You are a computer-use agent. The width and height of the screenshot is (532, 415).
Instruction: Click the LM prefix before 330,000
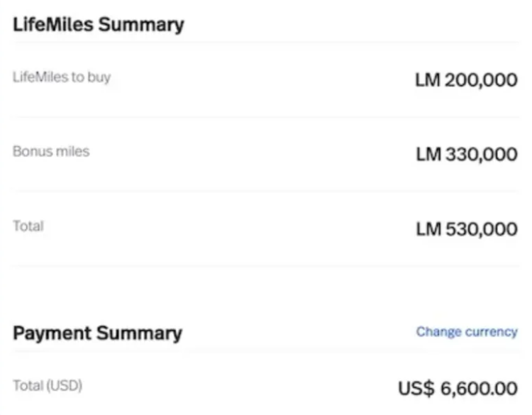(x=428, y=154)
